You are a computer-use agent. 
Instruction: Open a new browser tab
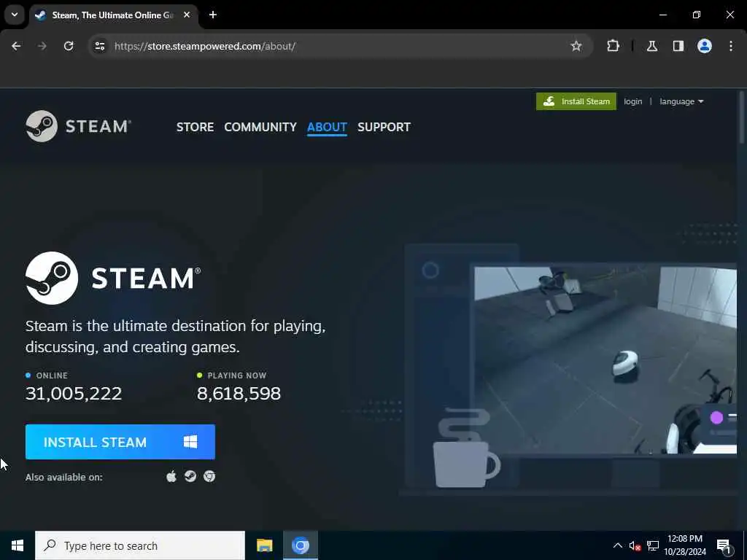(x=213, y=15)
